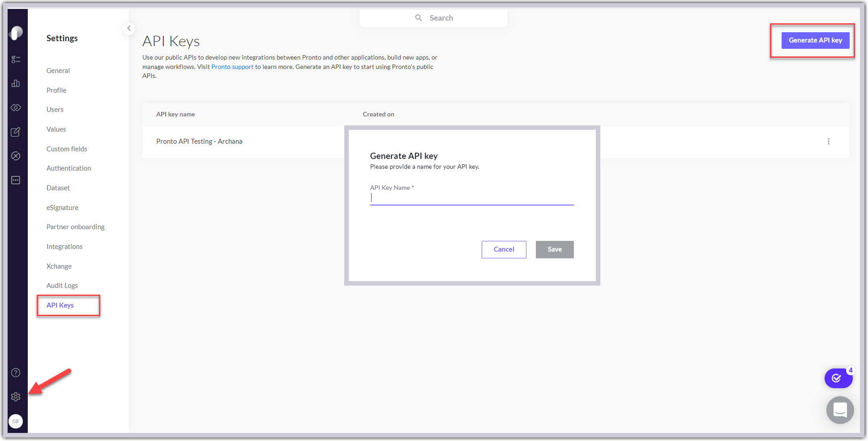
Task: Click the Generate API key button
Action: tap(815, 40)
